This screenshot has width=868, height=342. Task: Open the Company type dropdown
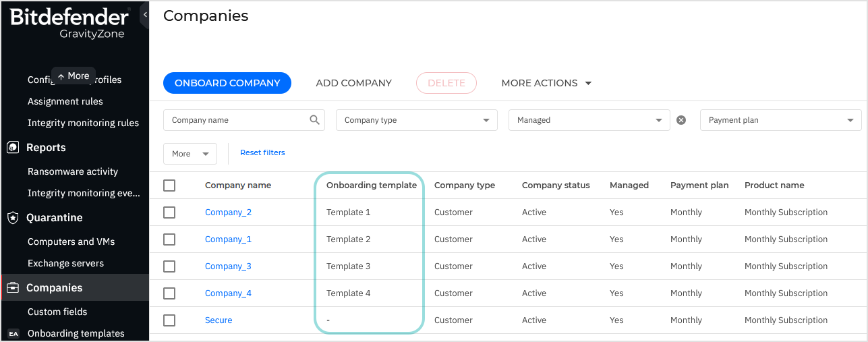(x=417, y=120)
